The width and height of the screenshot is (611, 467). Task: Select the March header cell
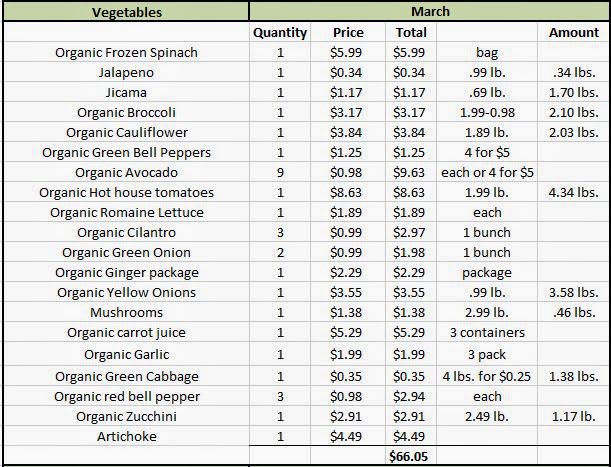click(x=429, y=12)
